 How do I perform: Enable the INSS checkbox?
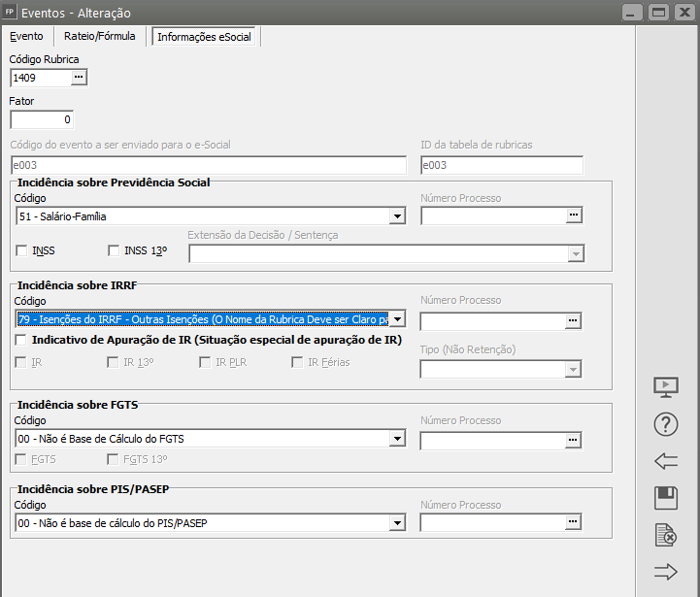(22, 251)
